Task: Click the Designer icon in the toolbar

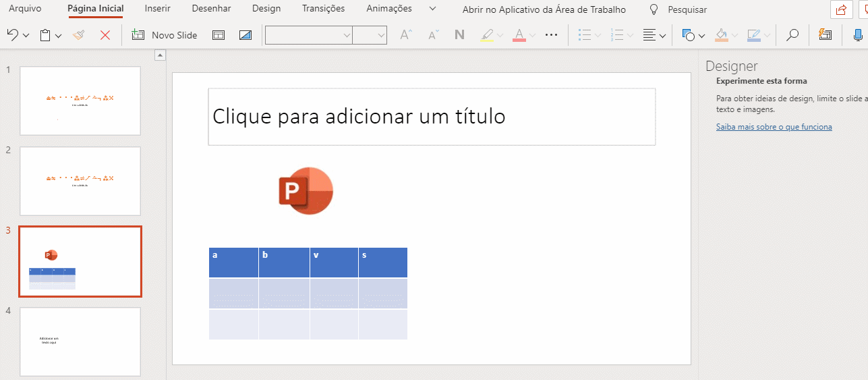Action: [x=825, y=35]
